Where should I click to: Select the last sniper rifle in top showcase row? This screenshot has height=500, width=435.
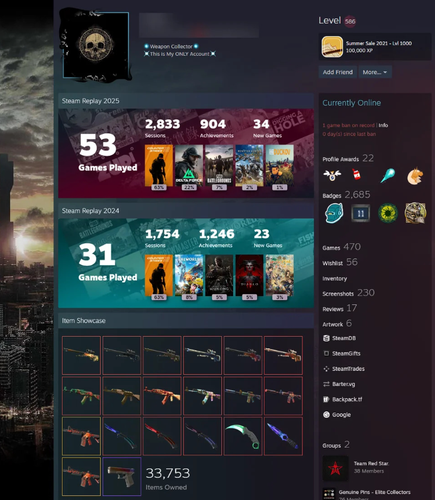tap(283, 355)
